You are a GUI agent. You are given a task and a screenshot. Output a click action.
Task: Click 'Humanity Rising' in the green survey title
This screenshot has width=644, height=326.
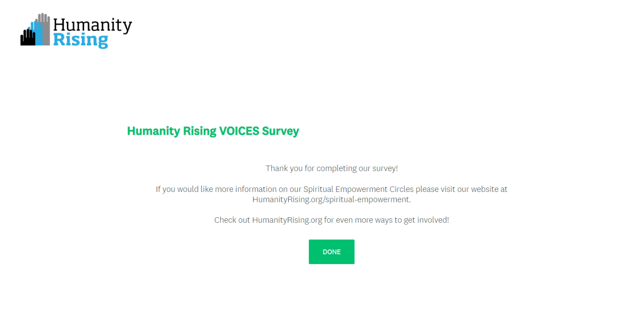pos(172,131)
